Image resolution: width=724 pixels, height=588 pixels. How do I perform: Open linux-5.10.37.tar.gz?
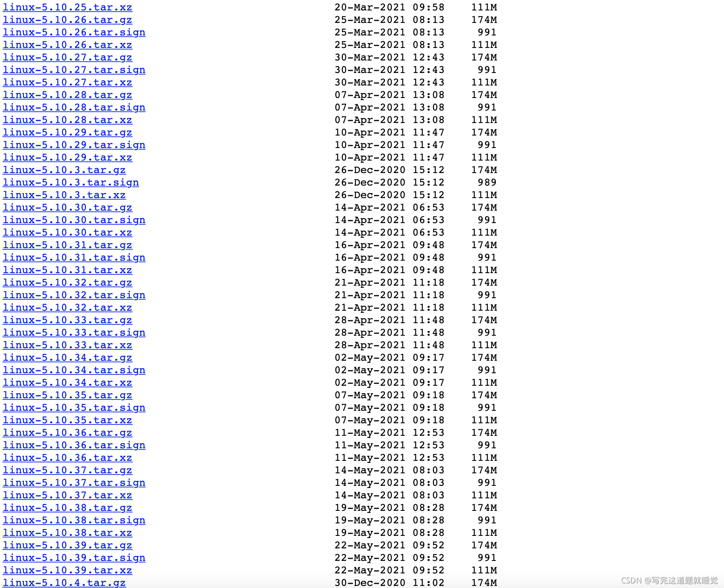[68, 470]
